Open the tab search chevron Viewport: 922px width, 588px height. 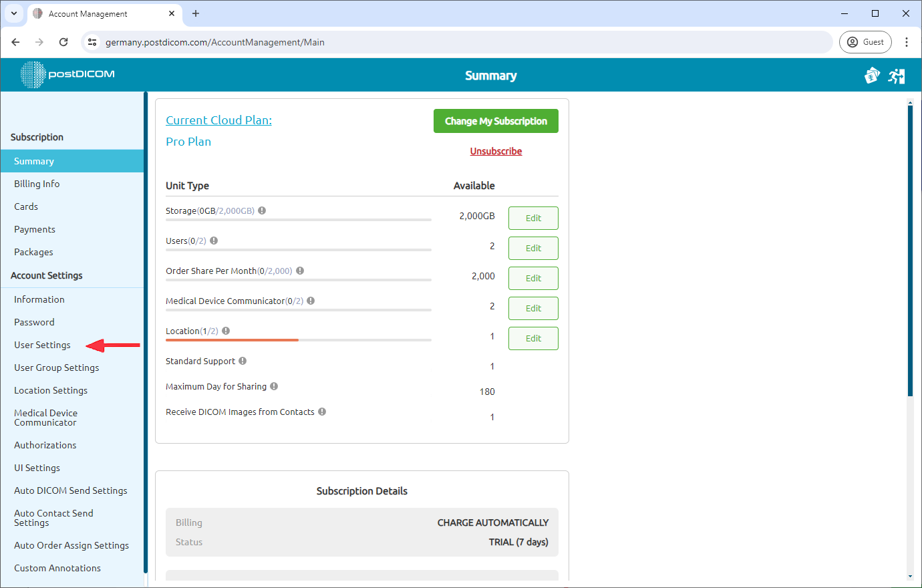[x=13, y=13]
